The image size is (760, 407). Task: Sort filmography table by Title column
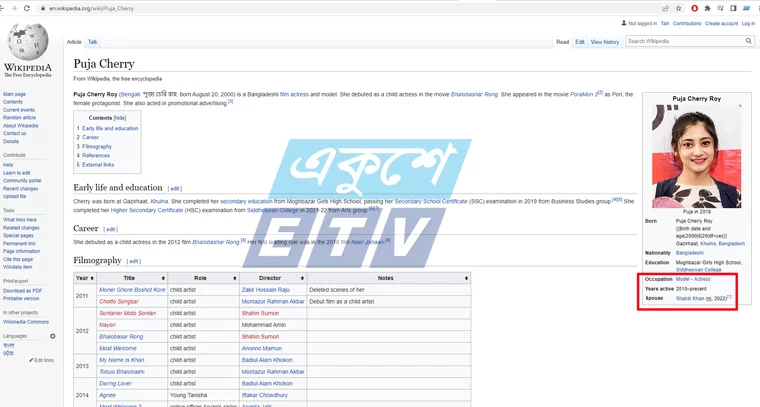(131, 278)
